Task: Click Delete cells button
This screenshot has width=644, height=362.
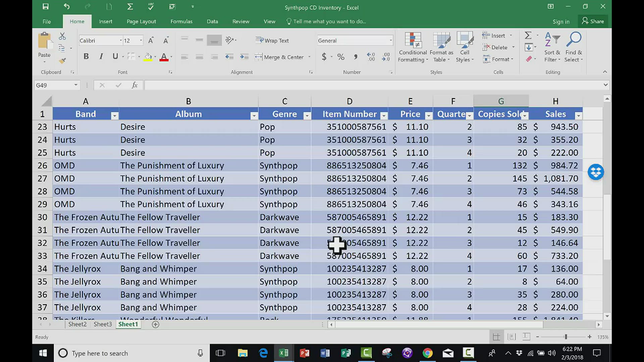Action: [495, 47]
